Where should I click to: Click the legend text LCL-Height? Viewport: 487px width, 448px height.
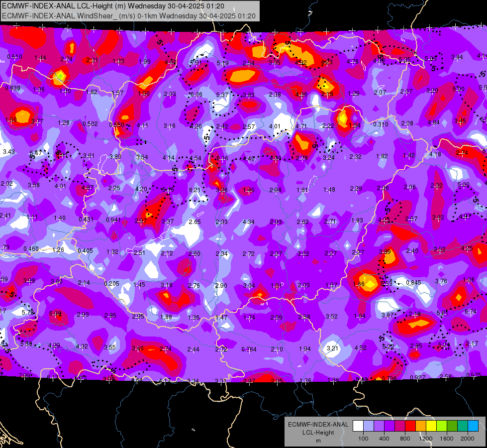[318, 433]
